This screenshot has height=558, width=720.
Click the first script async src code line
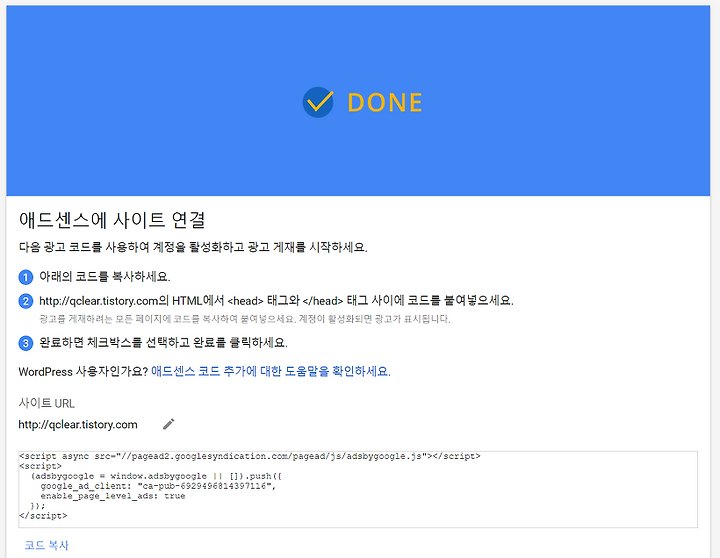pyautogui.click(x=250, y=456)
